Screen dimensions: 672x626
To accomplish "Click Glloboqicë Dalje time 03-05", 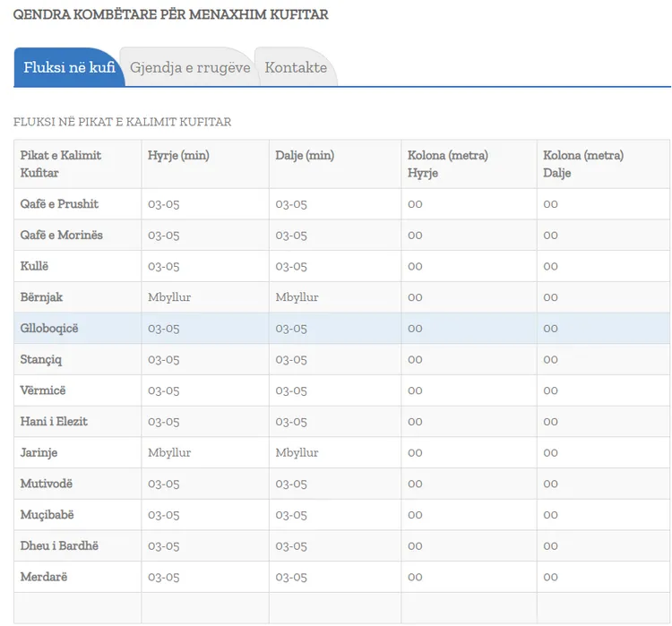I will pyautogui.click(x=291, y=329).
